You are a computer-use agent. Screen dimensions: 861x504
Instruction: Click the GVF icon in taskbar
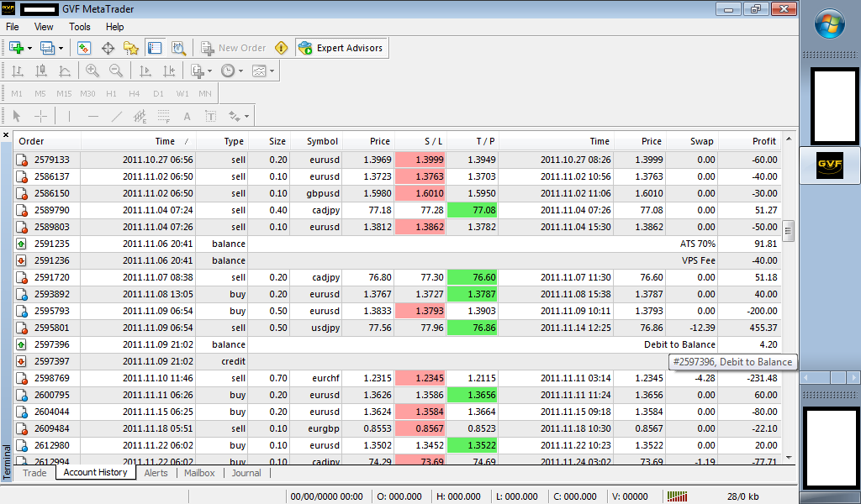(829, 165)
